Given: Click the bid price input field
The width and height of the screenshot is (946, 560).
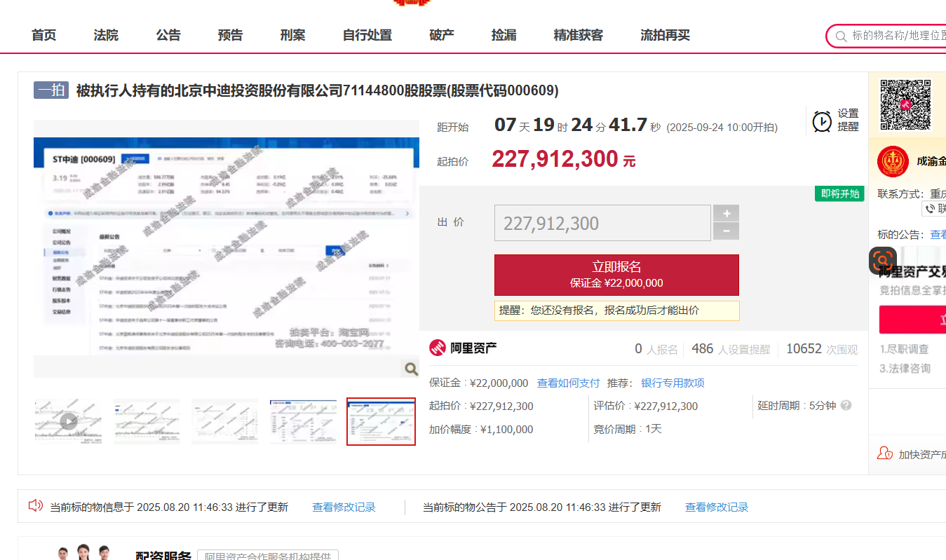Looking at the screenshot, I should pyautogui.click(x=602, y=223).
